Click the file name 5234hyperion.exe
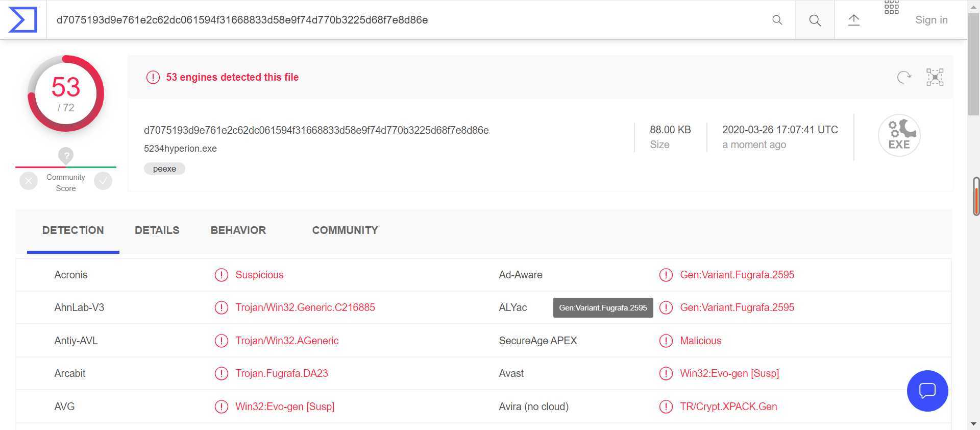 (180, 149)
